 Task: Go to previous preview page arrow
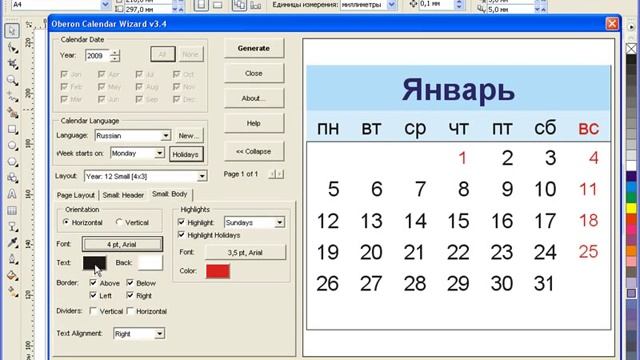pyautogui.click(x=272, y=174)
